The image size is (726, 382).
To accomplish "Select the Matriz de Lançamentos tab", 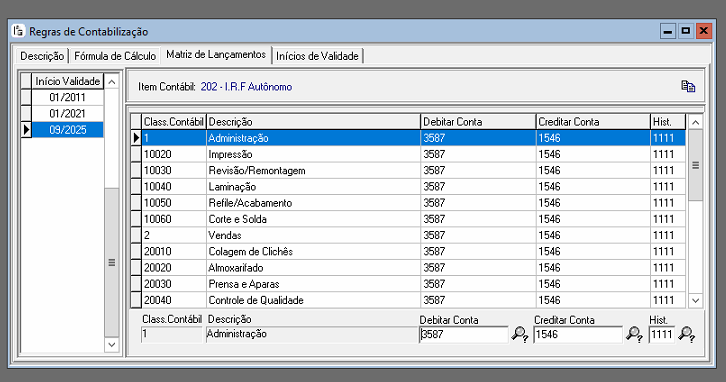I will point(216,55).
